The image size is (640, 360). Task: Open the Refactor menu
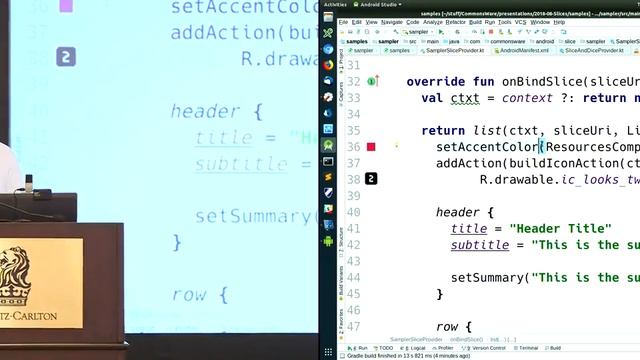[456, 22]
